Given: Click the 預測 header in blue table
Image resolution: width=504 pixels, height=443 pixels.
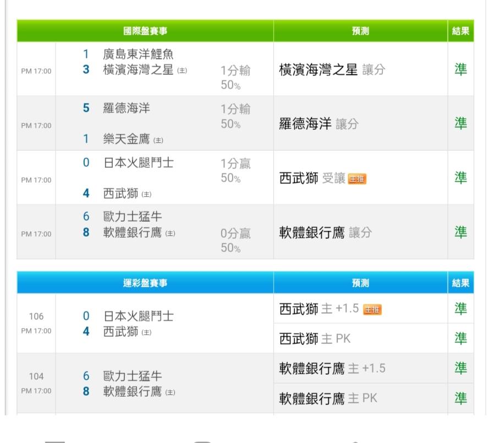Looking at the screenshot, I should [x=360, y=283].
